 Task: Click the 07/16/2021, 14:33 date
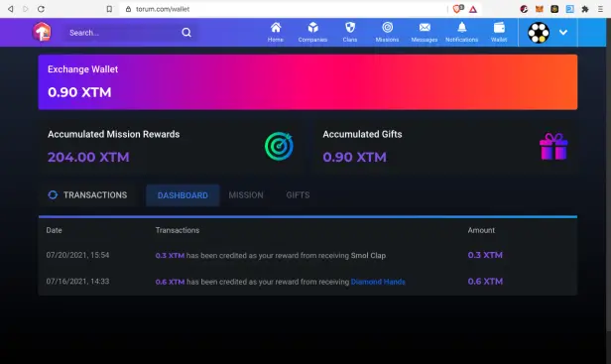pyautogui.click(x=77, y=282)
